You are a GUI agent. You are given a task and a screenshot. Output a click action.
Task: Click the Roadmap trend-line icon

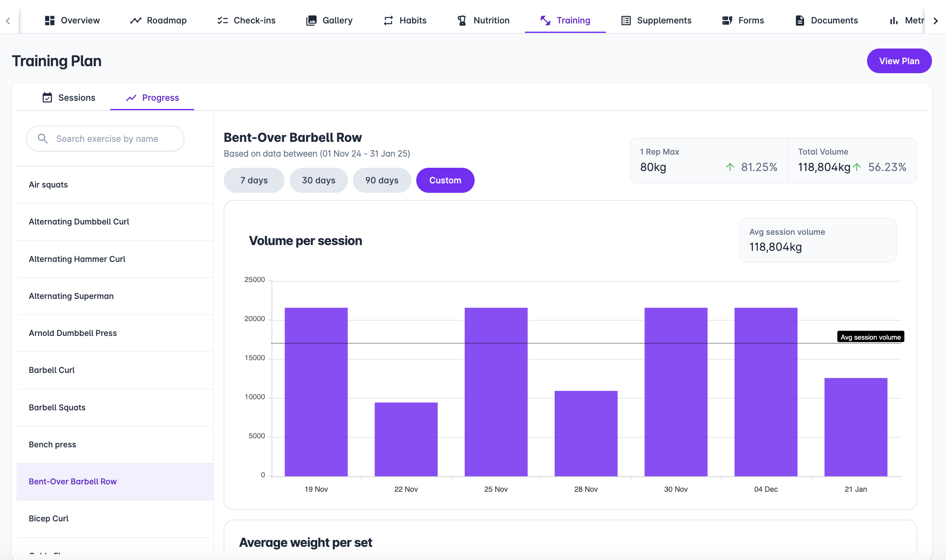136,21
